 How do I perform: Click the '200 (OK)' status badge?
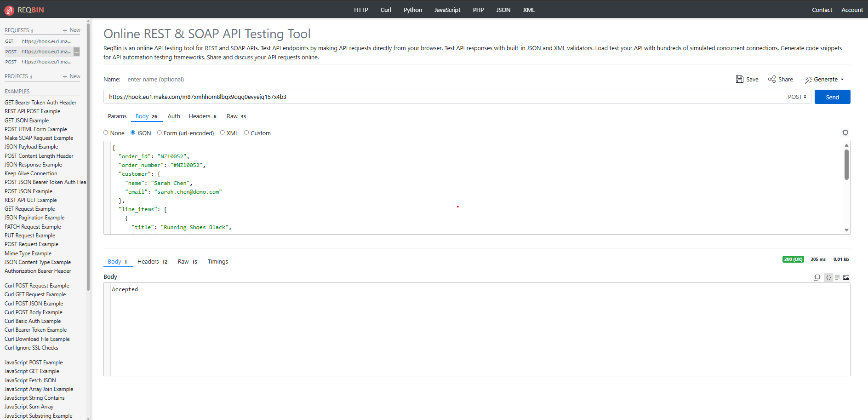click(793, 259)
